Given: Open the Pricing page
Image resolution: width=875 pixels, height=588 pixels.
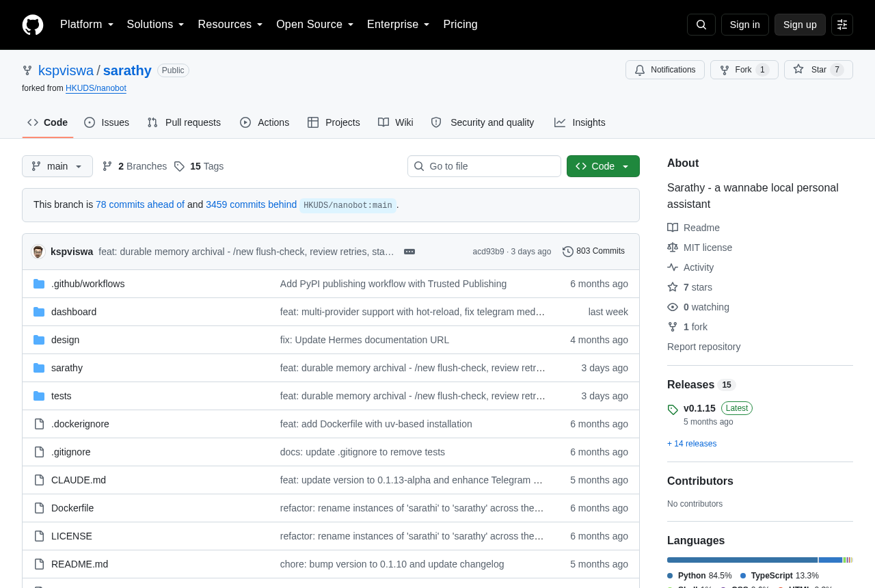Looking at the screenshot, I should point(460,25).
